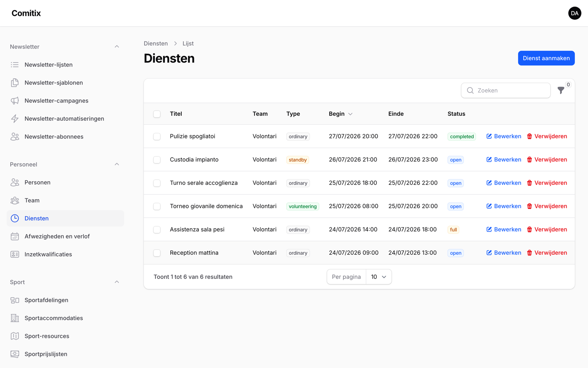This screenshot has height=368, width=588.
Task: Click the Inzetkwalificaties ID card icon
Action: (15, 254)
